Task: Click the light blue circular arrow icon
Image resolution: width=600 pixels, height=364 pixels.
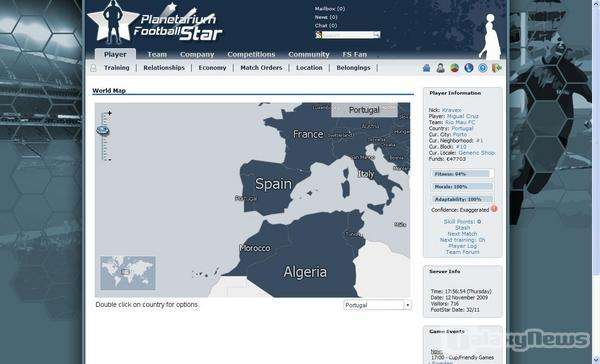Action: click(483, 68)
